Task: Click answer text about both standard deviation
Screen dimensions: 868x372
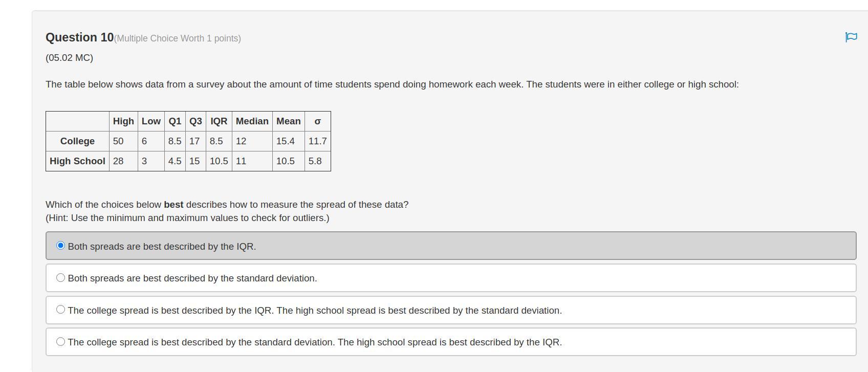Action: click(192, 278)
